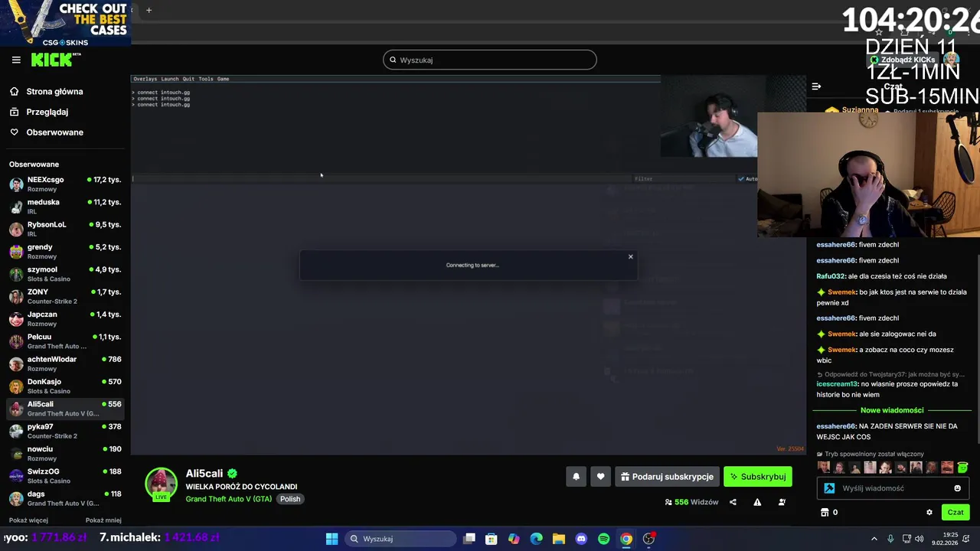Click the Wyszukaj search field on Kick
Screen dimensions: 980x551
coord(490,60)
